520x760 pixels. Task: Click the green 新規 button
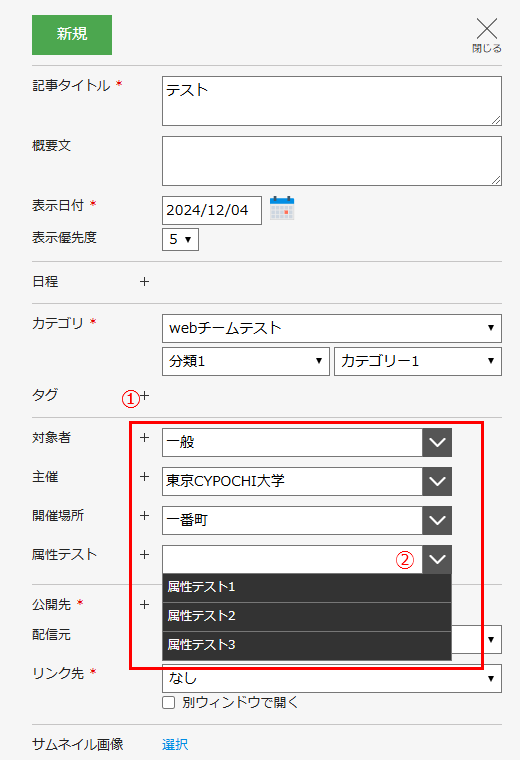72,34
